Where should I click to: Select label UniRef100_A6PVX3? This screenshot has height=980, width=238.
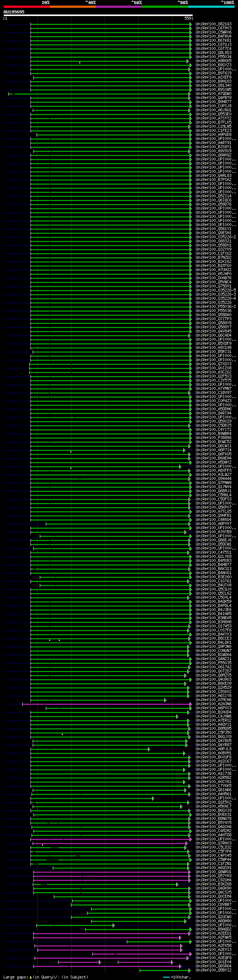pos(214,708)
